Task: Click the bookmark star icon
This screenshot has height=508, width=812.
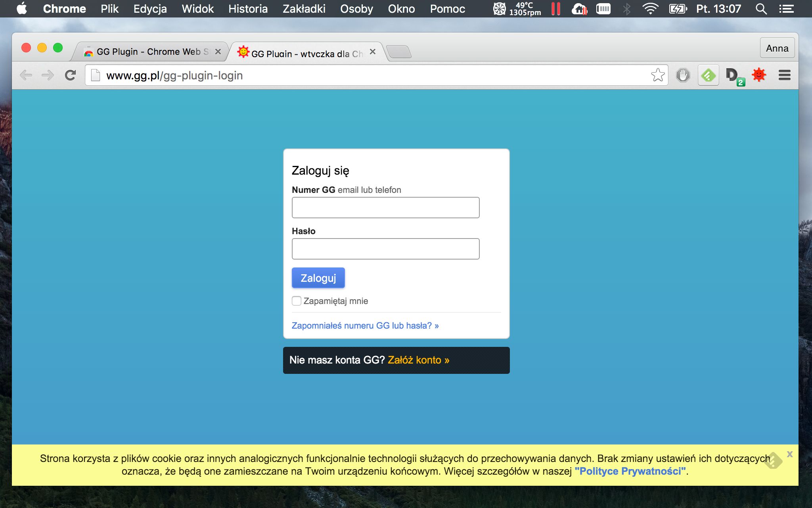Action: [x=657, y=75]
